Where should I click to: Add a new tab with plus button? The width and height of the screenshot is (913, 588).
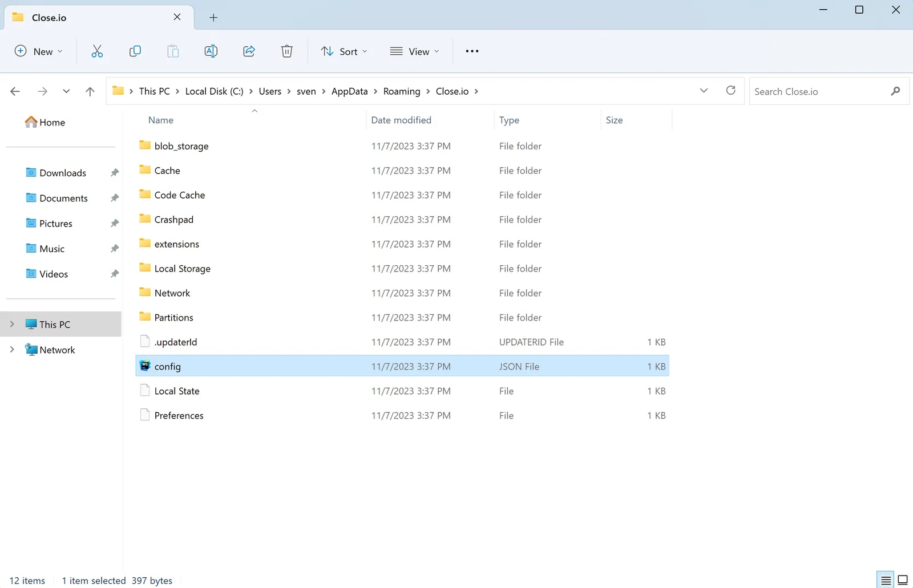coord(213,18)
